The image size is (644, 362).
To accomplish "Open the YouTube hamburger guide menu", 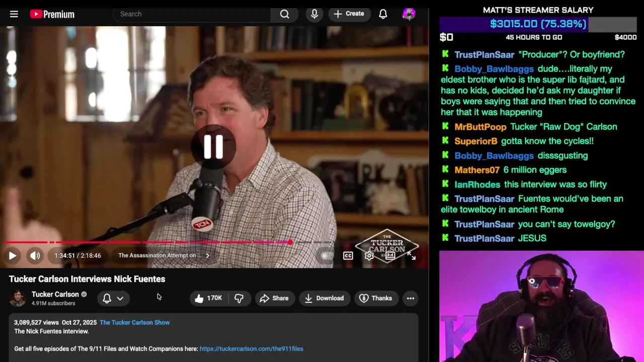I will (14, 14).
